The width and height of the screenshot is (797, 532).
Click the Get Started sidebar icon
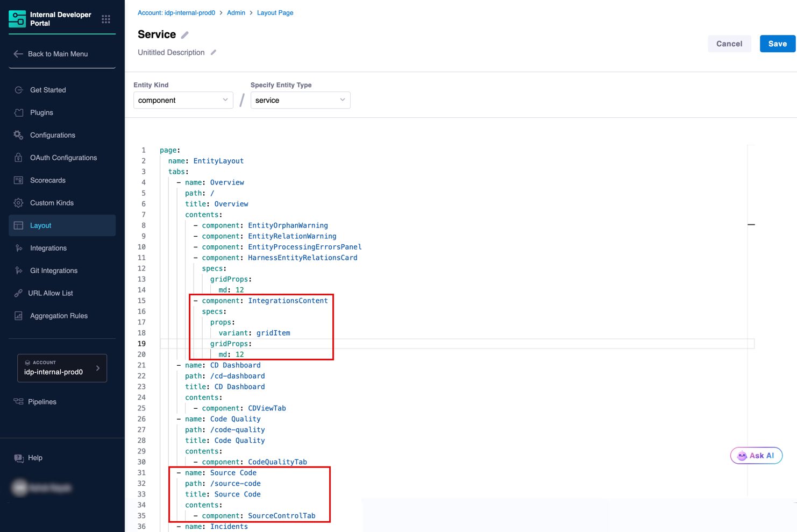point(19,90)
